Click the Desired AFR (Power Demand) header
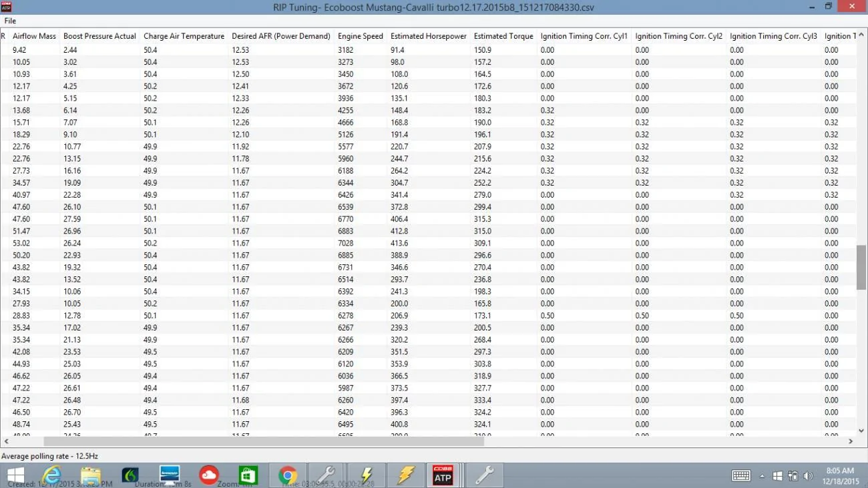Screen dimensions: 868x488 coord(281,36)
